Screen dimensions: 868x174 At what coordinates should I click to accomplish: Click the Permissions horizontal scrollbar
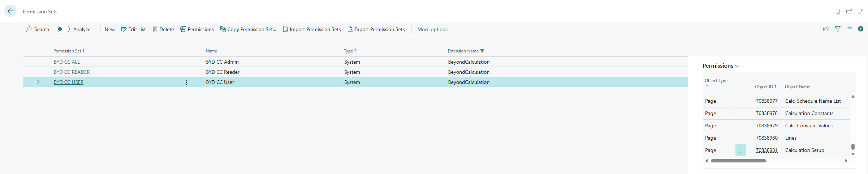(738, 161)
